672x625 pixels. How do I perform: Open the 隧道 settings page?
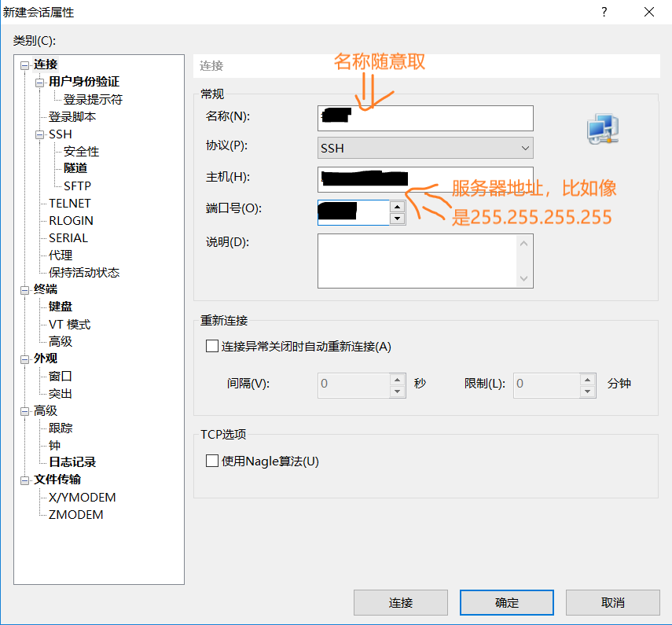click(x=75, y=168)
